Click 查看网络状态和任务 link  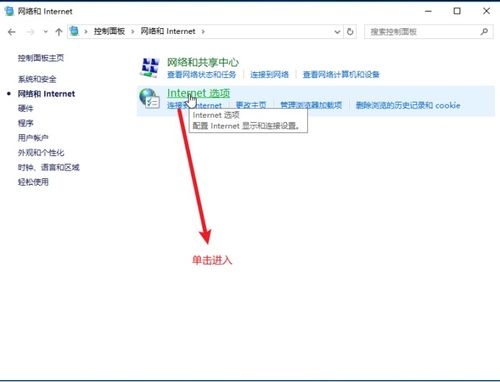click(x=201, y=74)
